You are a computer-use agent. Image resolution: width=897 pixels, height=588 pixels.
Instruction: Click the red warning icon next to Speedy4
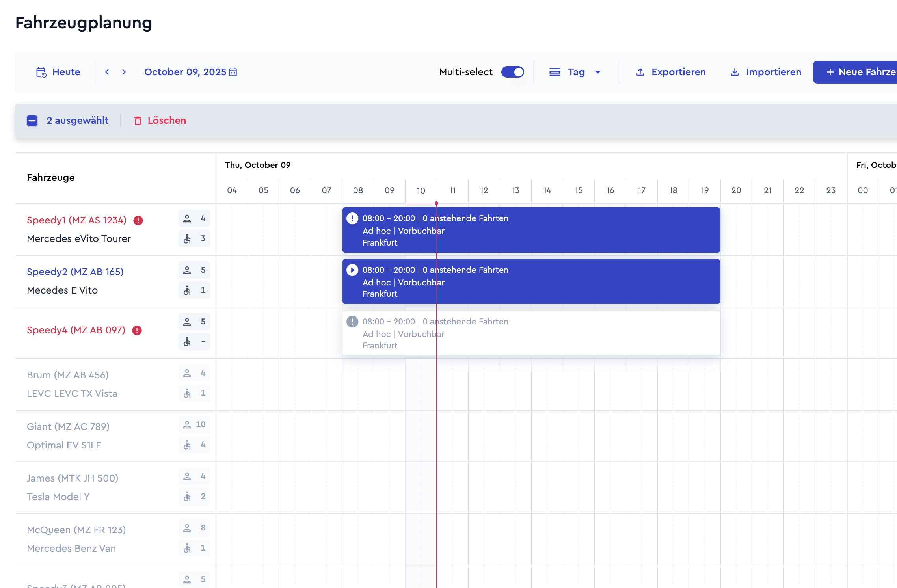click(x=137, y=330)
